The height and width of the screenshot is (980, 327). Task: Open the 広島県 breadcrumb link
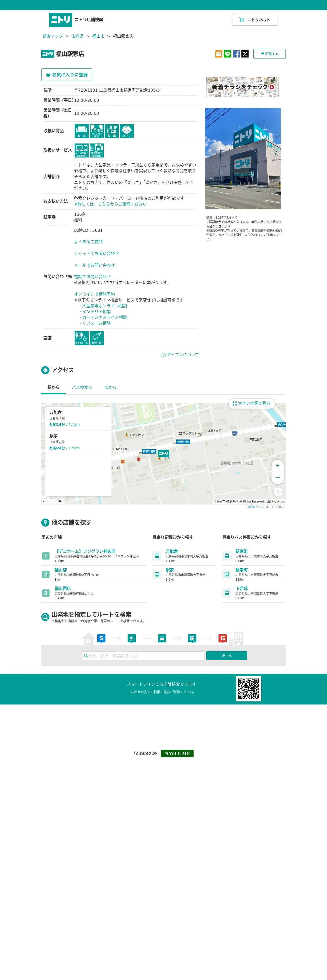click(78, 36)
